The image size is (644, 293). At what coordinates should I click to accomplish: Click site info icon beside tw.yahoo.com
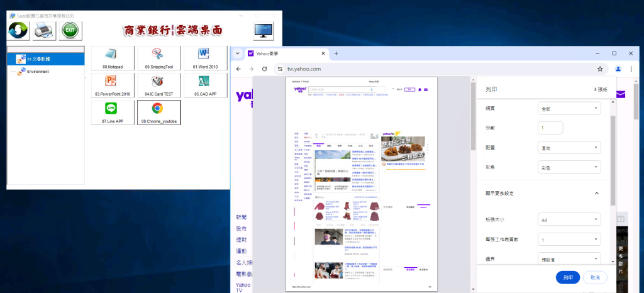click(280, 69)
